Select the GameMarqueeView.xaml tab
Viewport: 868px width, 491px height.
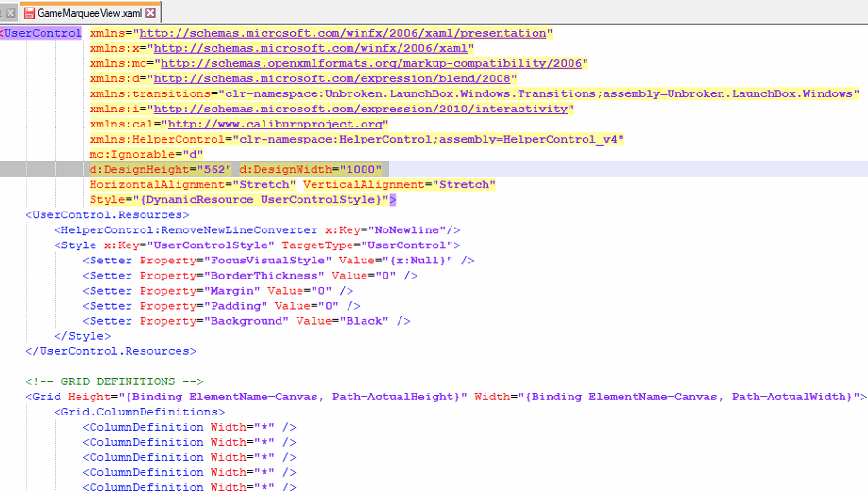91,12
